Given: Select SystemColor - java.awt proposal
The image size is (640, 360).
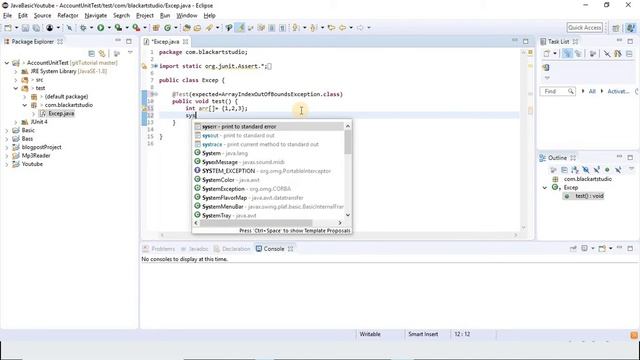Looking at the screenshot, I should pos(269,180).
